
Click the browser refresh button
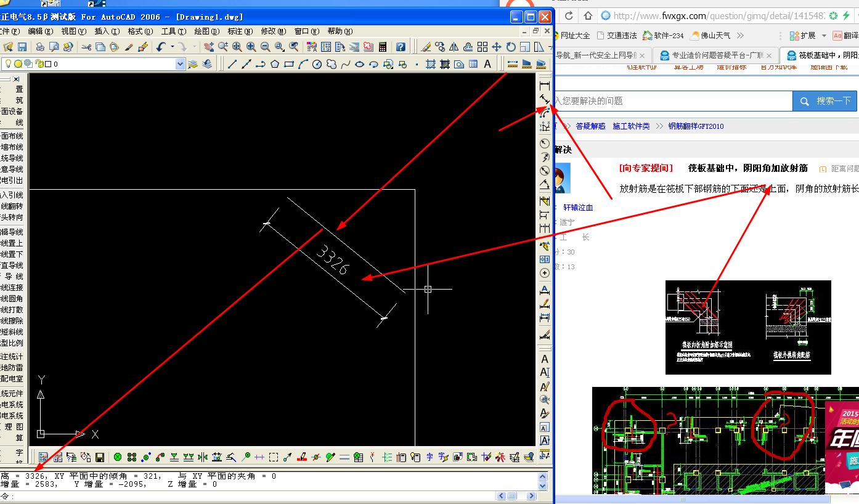click(568, 16)
